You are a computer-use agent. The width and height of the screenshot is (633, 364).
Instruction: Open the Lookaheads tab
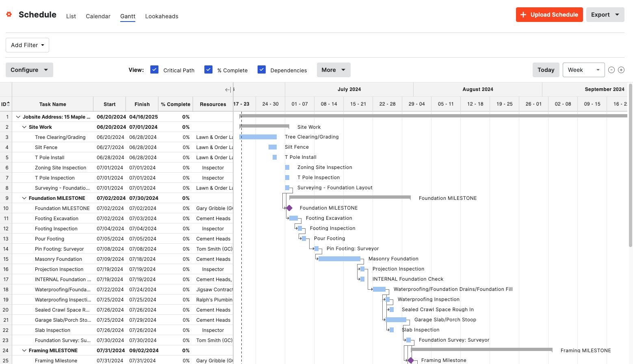pos(162,16)
